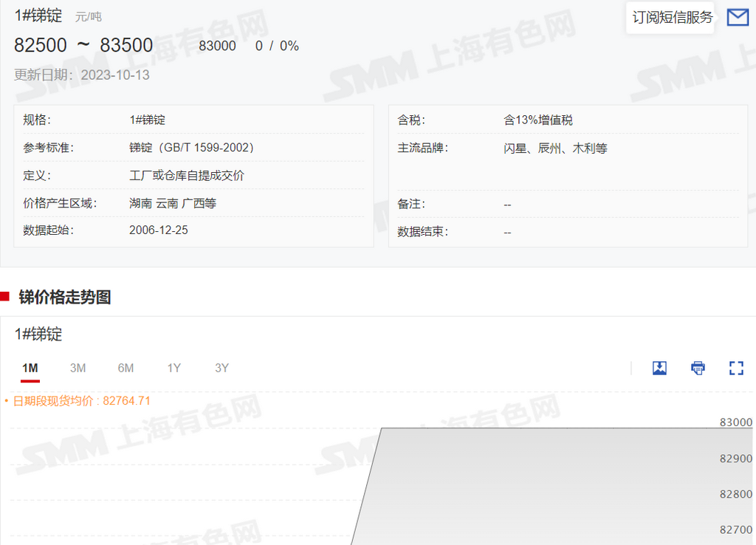756x545 pixels.
Task: Select the standard 锑锭（GB/T 1599-2002）
Action: (x=191, y=148)
